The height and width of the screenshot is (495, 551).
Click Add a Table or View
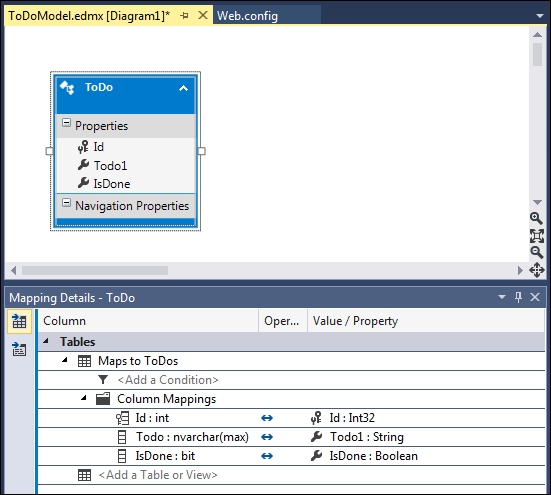[x=158, y=475]
